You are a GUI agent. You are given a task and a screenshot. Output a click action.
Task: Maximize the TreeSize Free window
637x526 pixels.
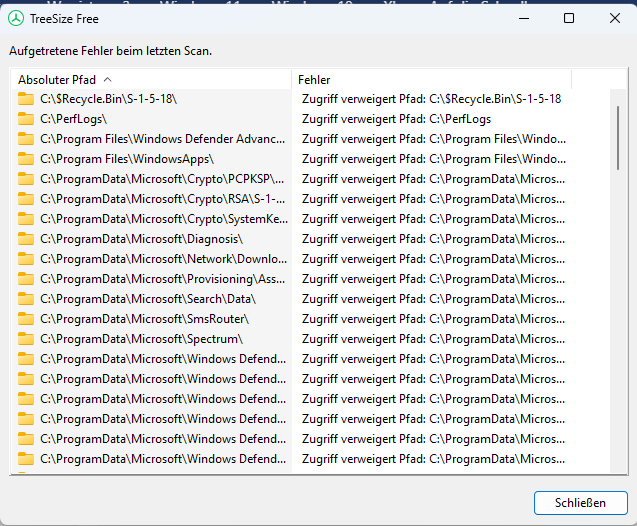tap(569, 18)
